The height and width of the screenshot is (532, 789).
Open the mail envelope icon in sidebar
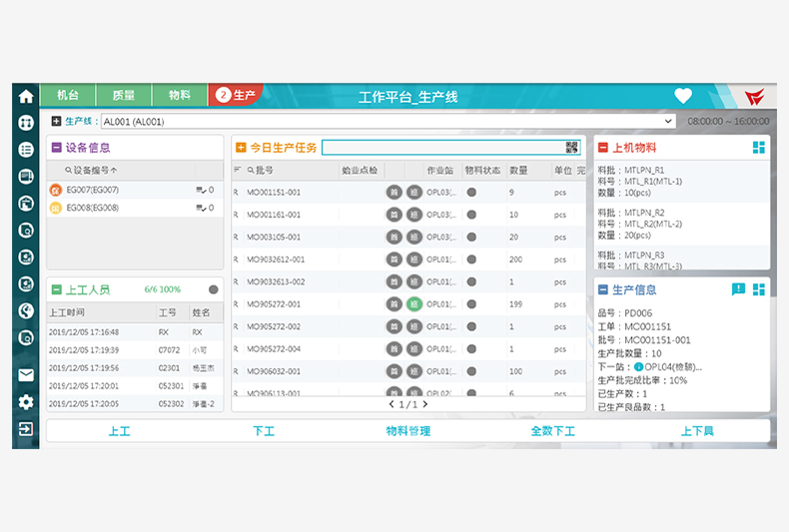tap(26, 375)
